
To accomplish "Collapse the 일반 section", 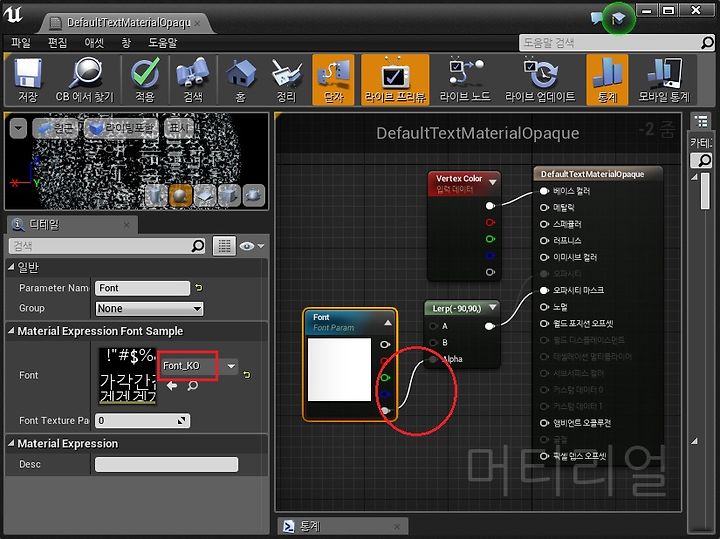I will pyautogui.click(x=11, y=267).
